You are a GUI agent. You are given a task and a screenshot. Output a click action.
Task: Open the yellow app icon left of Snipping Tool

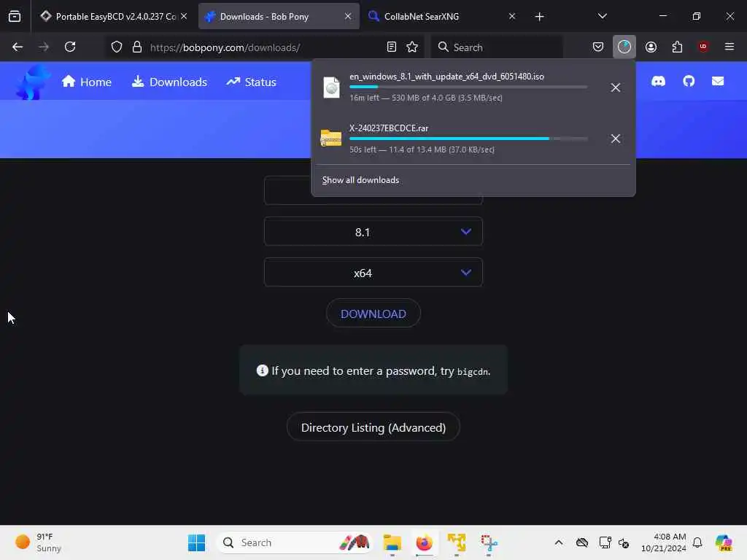tap(457, 542)
